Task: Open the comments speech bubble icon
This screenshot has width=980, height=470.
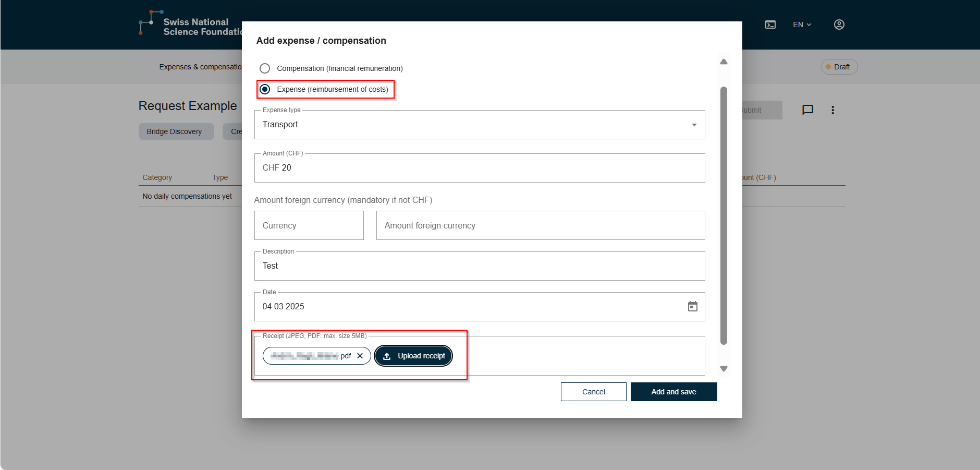Action: point(807,110)
